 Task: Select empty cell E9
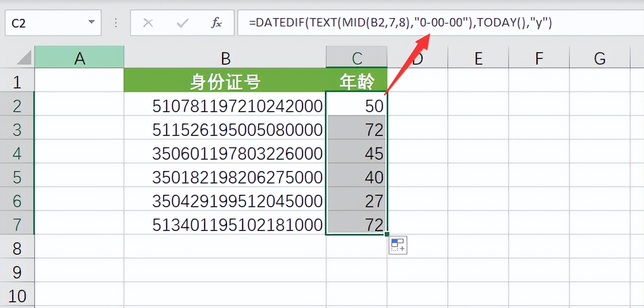[x=478, y=271]
